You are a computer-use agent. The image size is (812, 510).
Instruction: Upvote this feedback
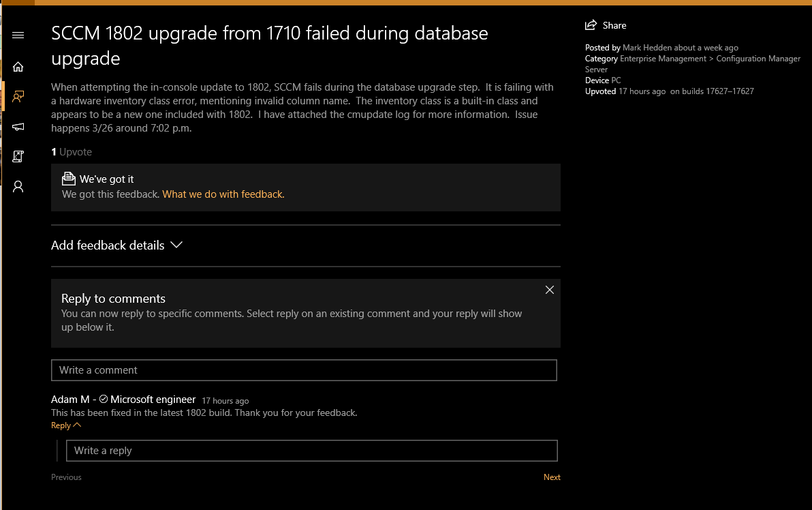(72, 152)
